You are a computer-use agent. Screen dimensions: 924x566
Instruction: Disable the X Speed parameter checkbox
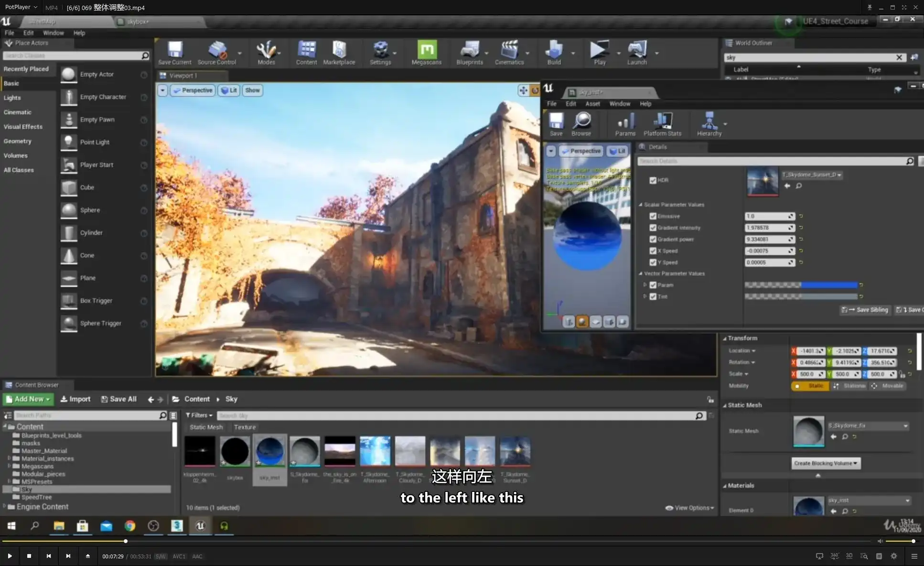point(653,250)
